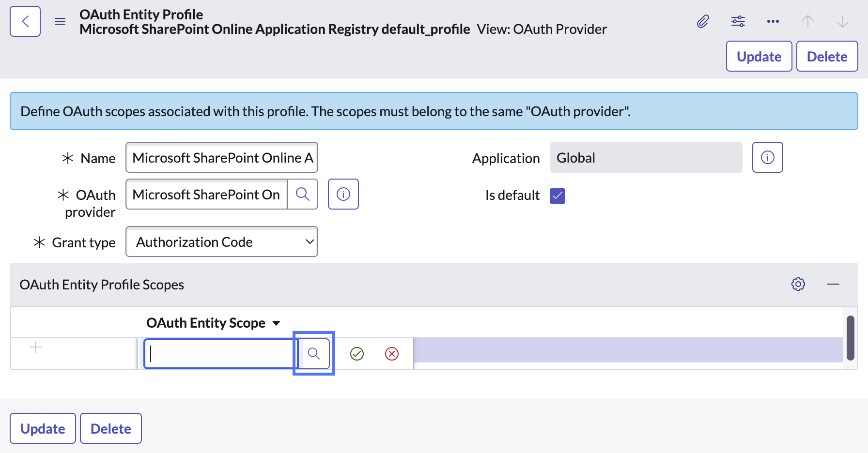Click the OAuth provider reference field
The width and height of the screenshot is (868, 453).
tap(207, 194)
